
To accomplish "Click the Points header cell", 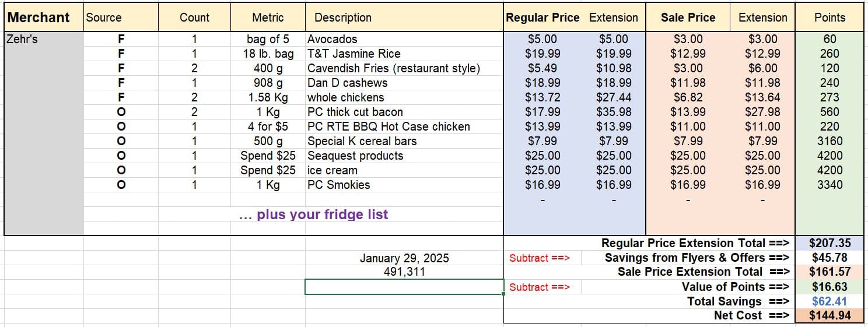I will pyautogui.click(x=829, y=17).
